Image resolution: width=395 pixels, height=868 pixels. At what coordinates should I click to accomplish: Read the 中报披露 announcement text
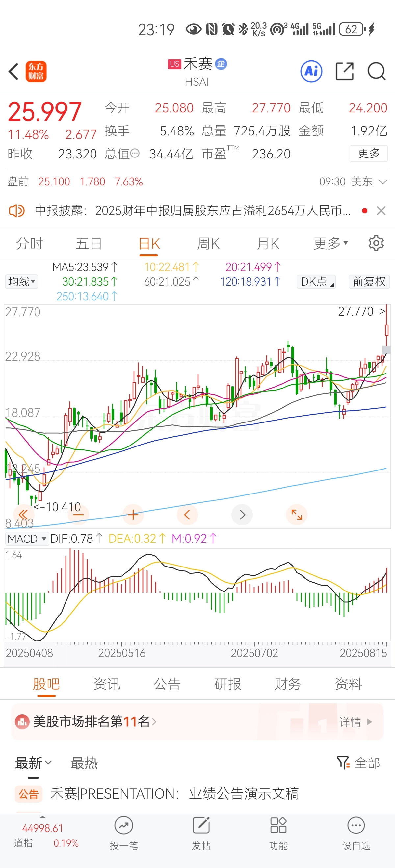(193, 211)
